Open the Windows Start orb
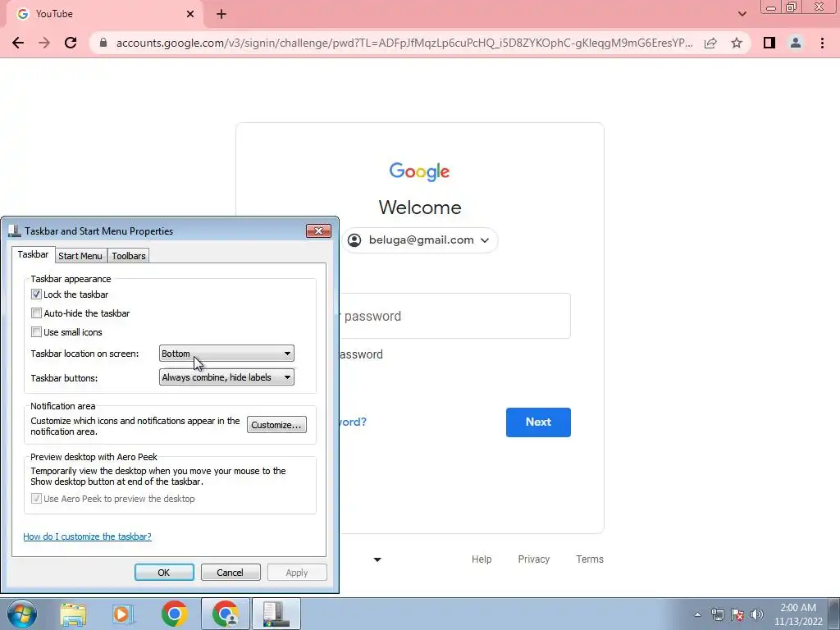Screen dimensions: 840x630 pyautogui.click(x=22, y=614)
